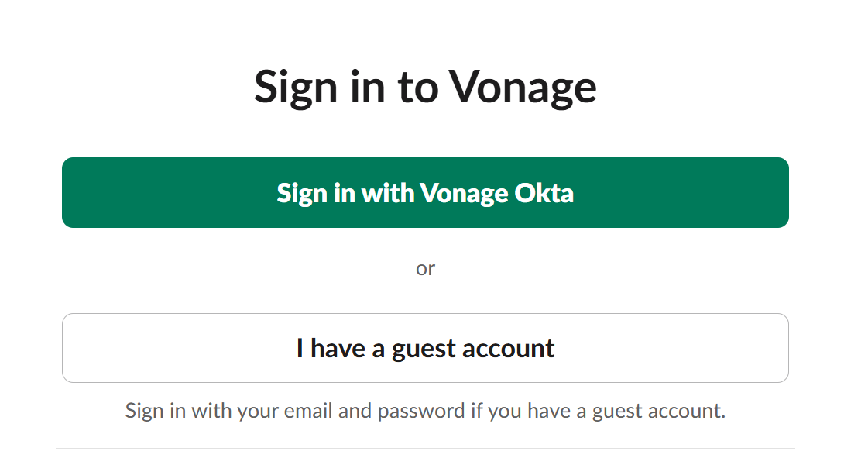Click the divider line beside 'or'
The height and width of the screenshot is (458, 868).
pos(232,268)
